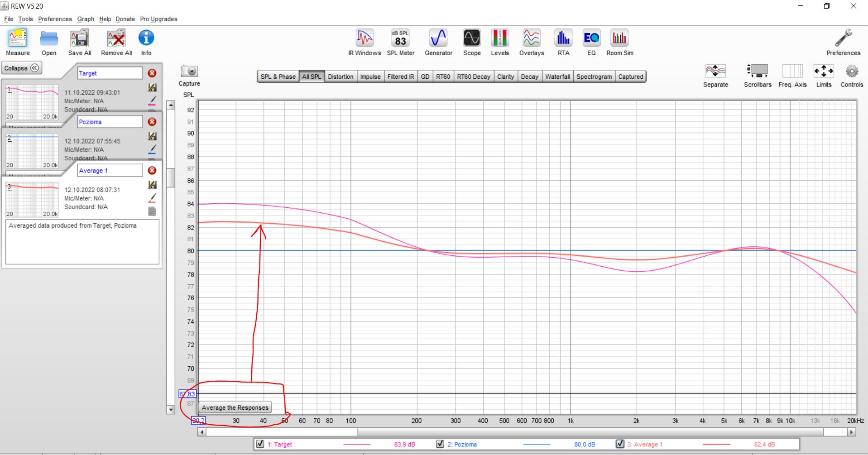The image size is (868, 455).
Task: Save the Average 1 measurement
Action: tap(152, 185)
